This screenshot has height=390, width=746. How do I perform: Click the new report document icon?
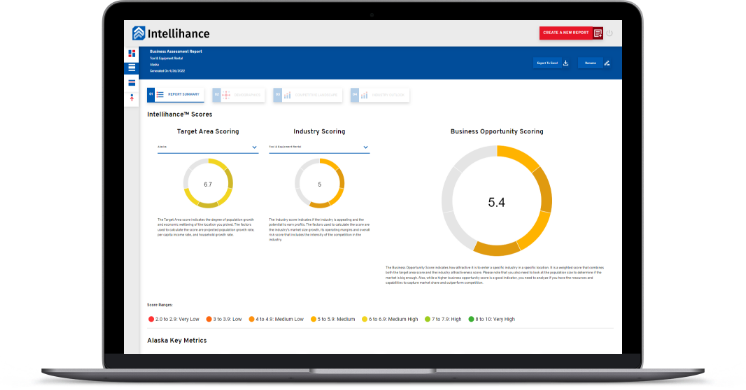coord(598,33)
